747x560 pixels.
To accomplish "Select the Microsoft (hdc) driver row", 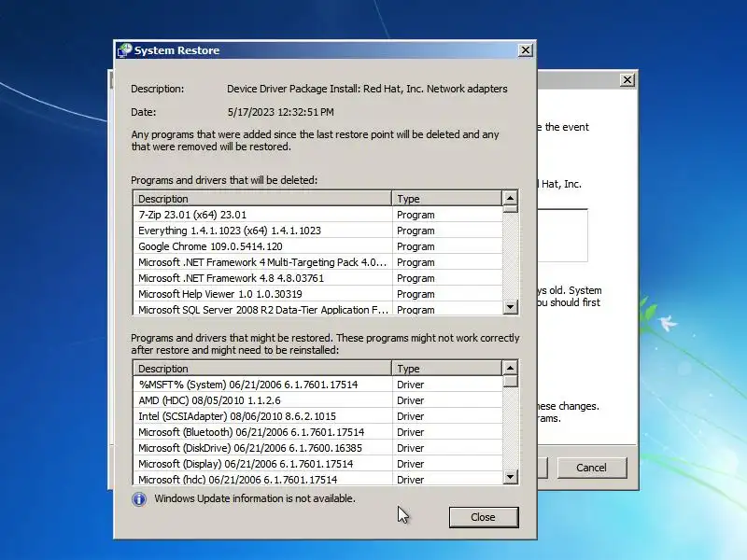I will click(318, 479).
